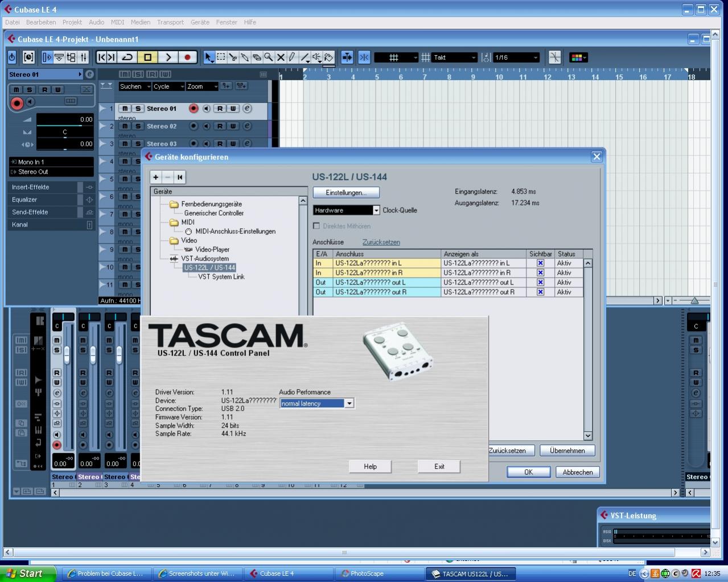Uncheck Sichtbar for US-122L in L port

coord(540,263)
